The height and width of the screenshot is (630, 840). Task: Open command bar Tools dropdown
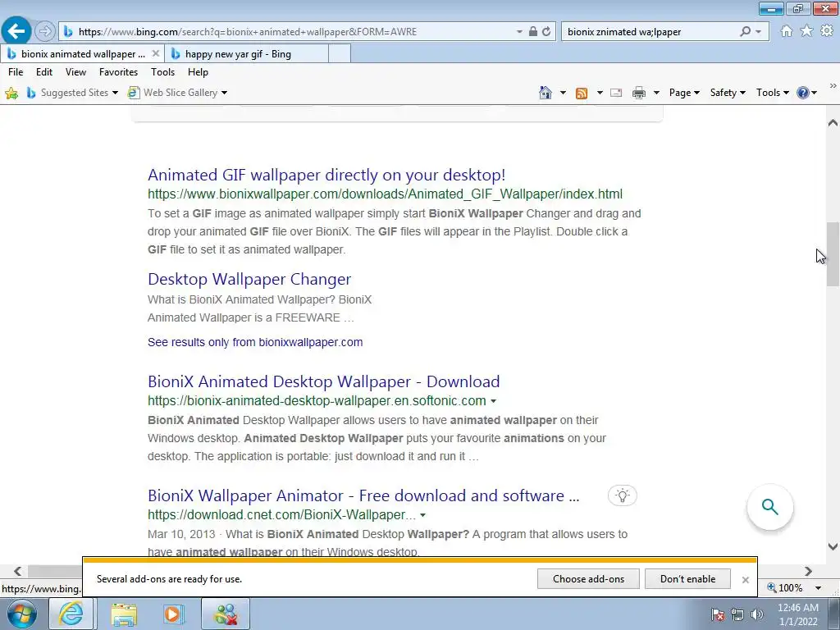coord(773,93)
